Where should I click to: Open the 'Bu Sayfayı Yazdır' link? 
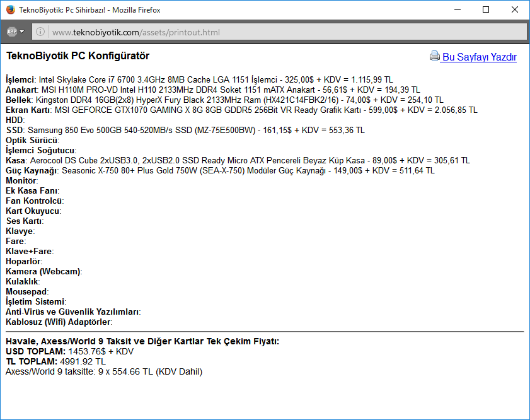coord(480,57)
